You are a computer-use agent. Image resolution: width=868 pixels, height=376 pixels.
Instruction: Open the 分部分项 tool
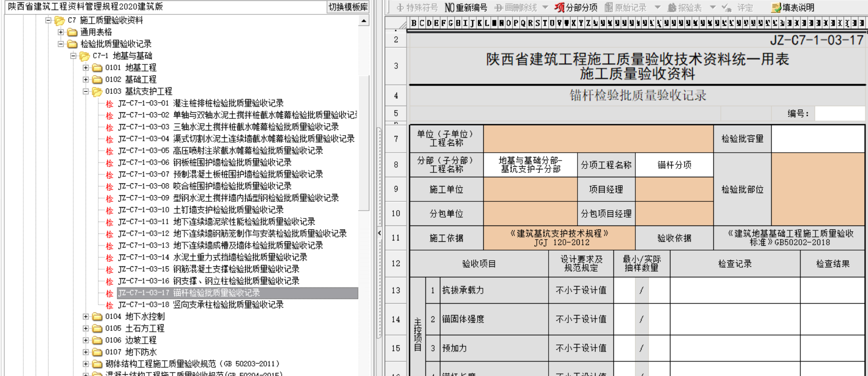pyautogui.click(x=576, y=7)
